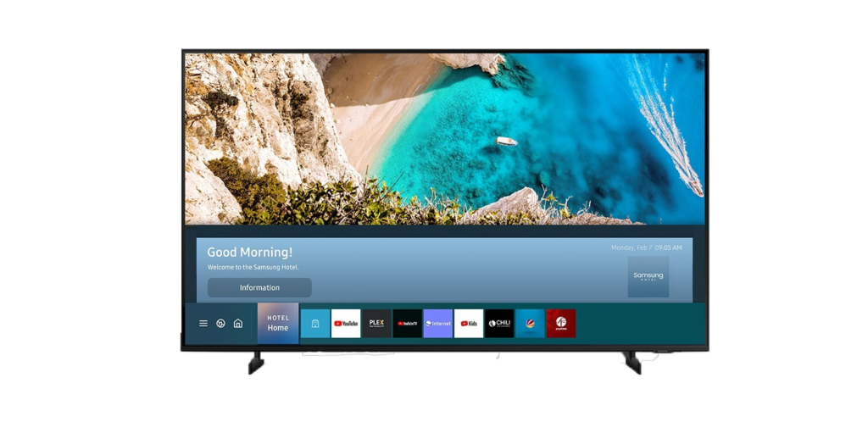
Task: Open the blue hotel building app tile
Action: 315,324
